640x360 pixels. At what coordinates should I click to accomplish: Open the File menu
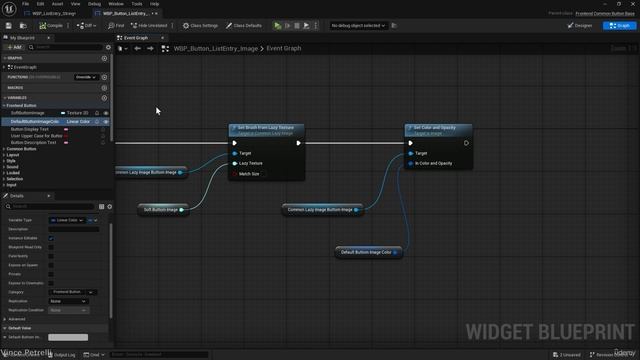(25, 4)
